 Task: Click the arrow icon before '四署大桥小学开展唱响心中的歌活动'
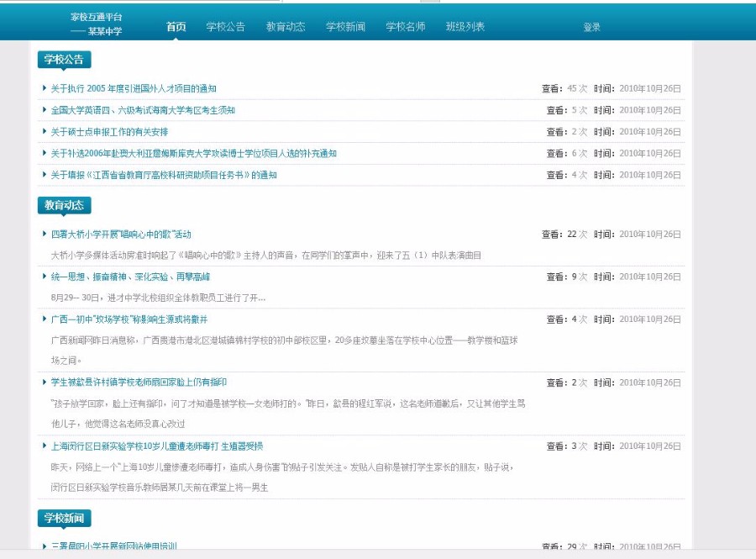43,235
